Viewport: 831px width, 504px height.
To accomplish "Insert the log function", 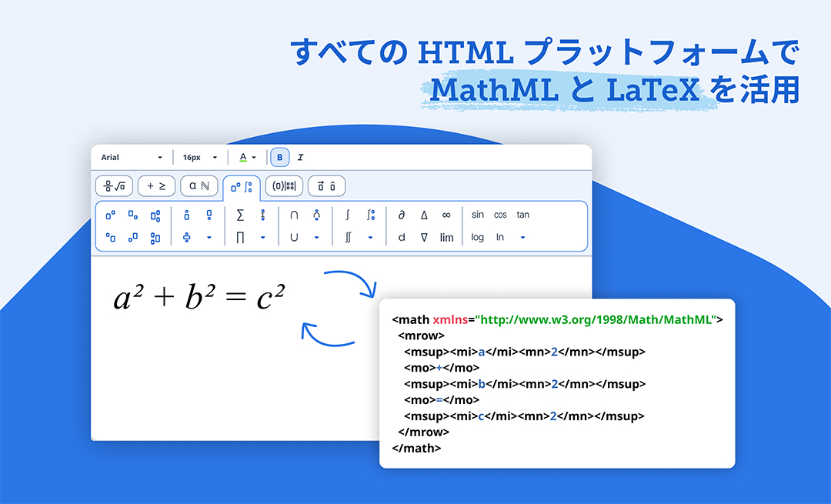I will click(478, 238).
